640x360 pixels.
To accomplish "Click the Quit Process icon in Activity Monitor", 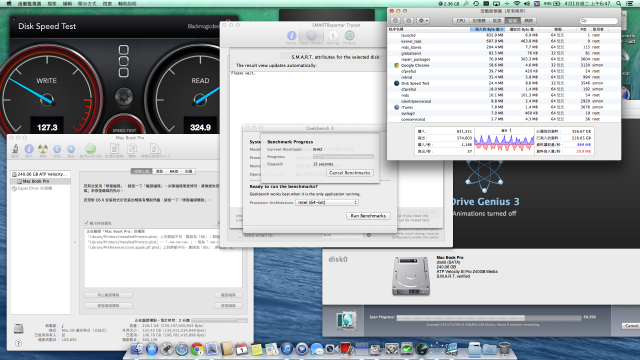I will 395,20.
